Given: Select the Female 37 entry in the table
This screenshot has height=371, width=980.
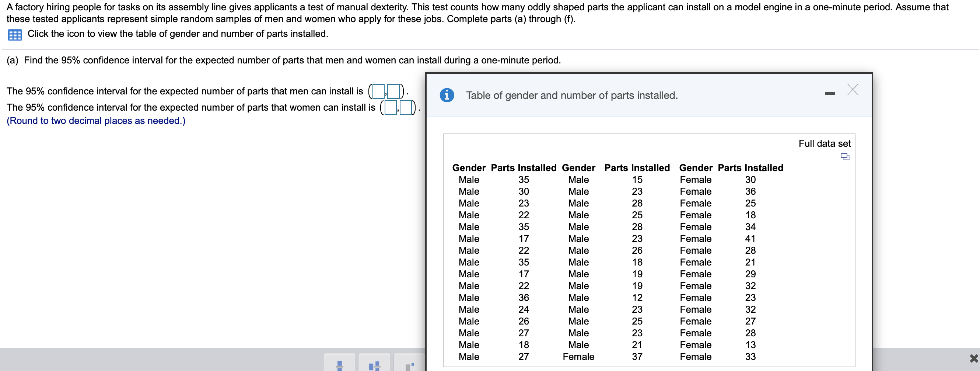Looking at the screenshot, I should [637, 357].
